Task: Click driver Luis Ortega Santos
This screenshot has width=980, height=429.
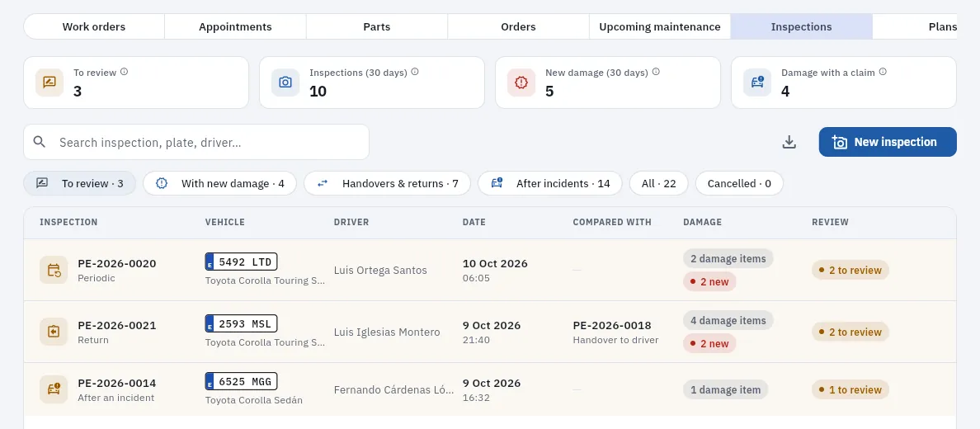Action: point(380,270)
